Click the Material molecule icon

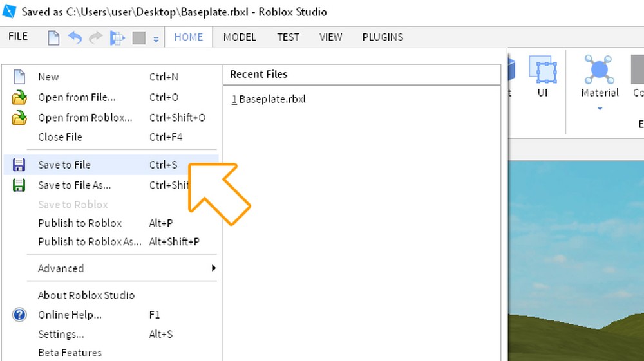click(600, 69)
